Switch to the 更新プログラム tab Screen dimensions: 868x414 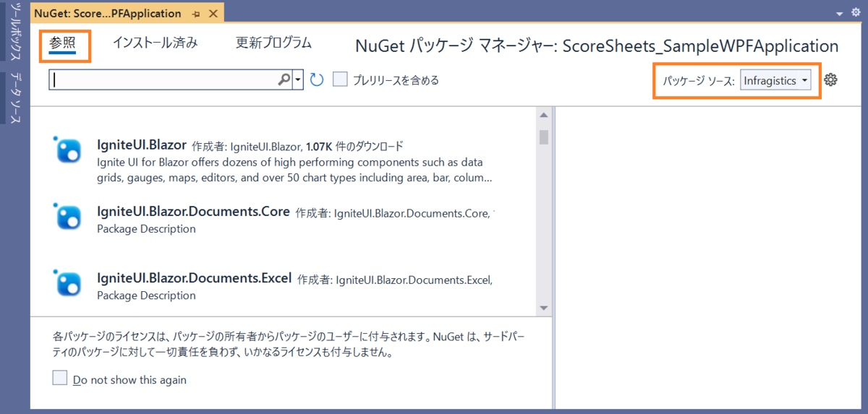tap(274, 43)
